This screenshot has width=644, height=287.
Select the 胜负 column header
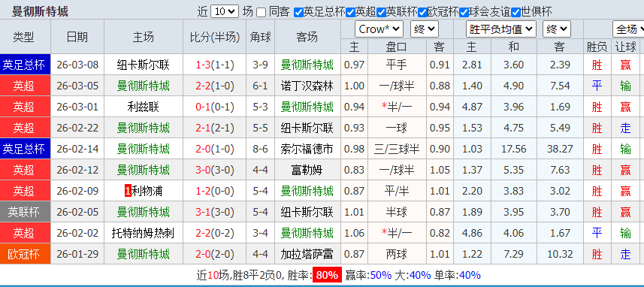tap(597, 47)
